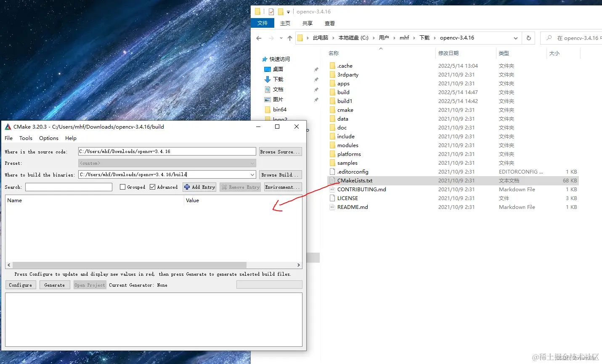The height and width of the screenshot is (364, 602).
Task: Go up one folder level arrow
Action: pos(289,38)
